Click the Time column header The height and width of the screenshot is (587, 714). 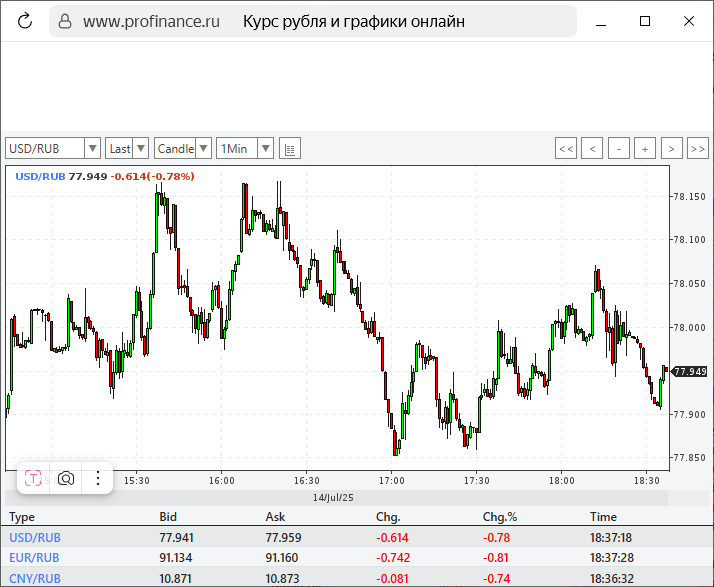click(603, 517)
